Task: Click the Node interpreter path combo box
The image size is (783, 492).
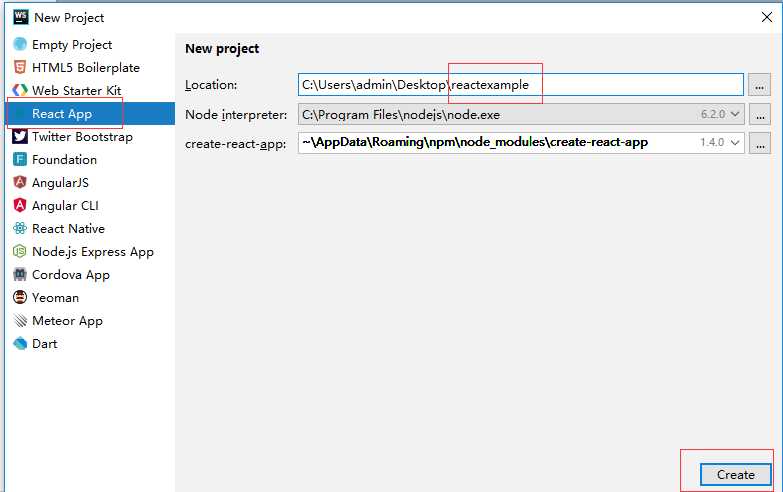Action: click(521, 114)
